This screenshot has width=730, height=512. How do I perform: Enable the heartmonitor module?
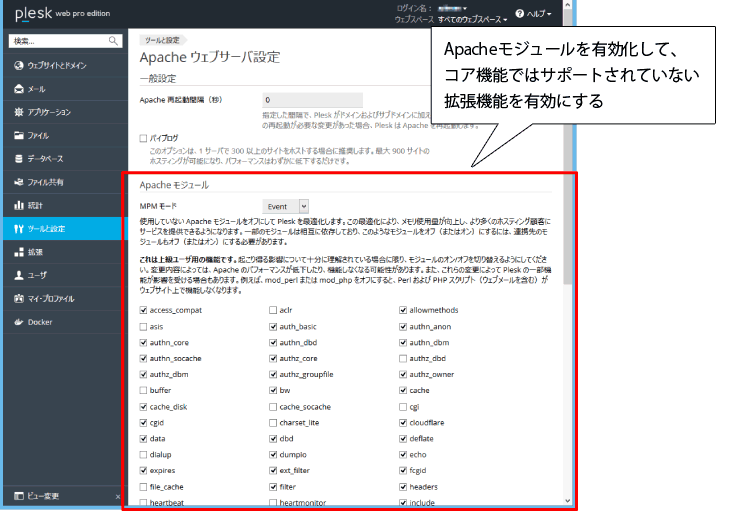pyautogui.click(x=273, y=503)
